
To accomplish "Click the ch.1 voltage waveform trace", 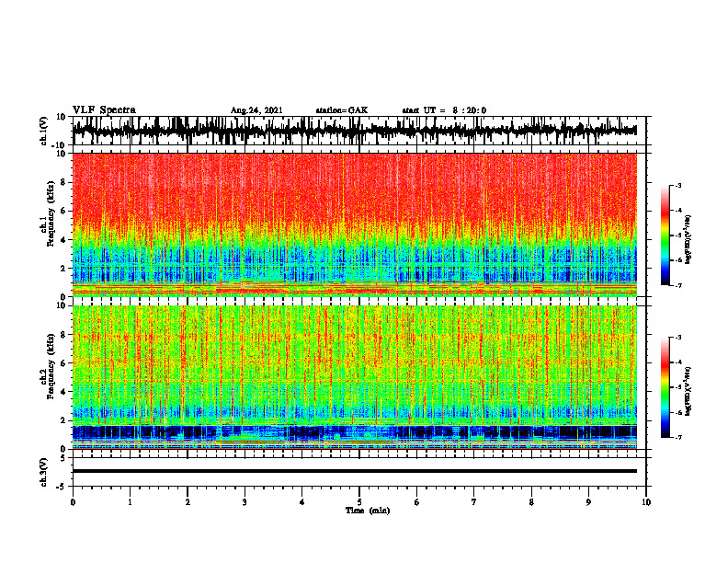I will (355, 131).
